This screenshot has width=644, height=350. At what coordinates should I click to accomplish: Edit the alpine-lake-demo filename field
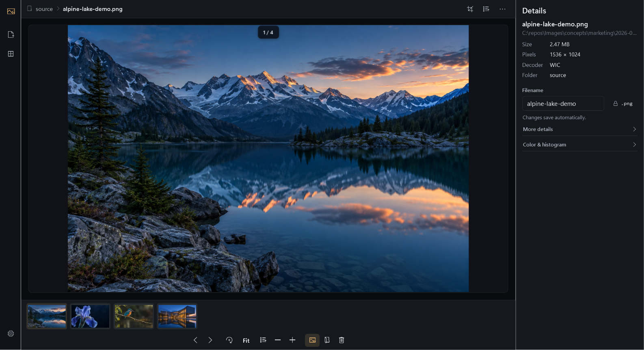coord(563,103)
